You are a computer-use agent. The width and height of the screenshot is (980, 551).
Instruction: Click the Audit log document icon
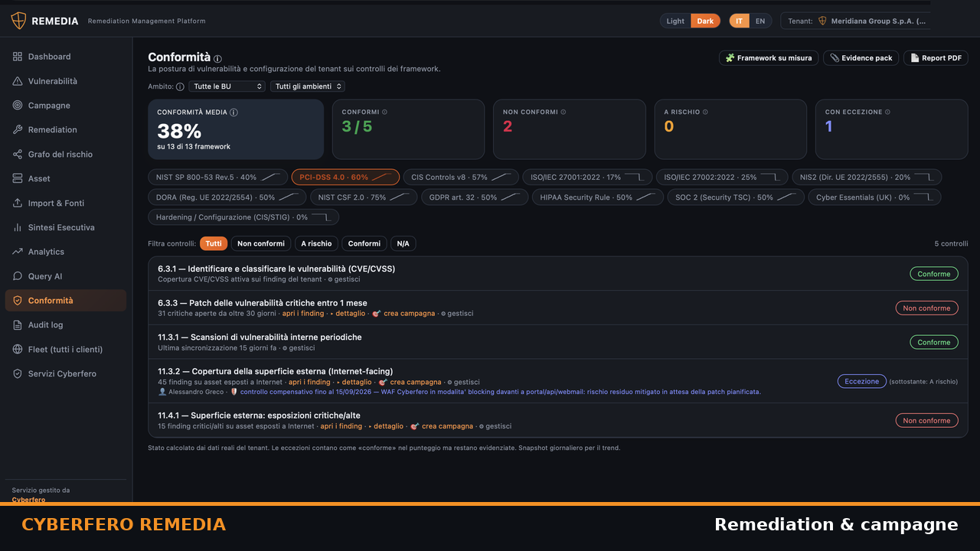(18, 325)
